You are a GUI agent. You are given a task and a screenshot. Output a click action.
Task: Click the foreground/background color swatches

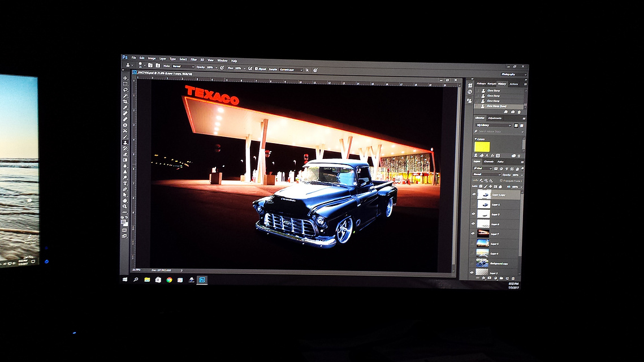click(124, 223)
